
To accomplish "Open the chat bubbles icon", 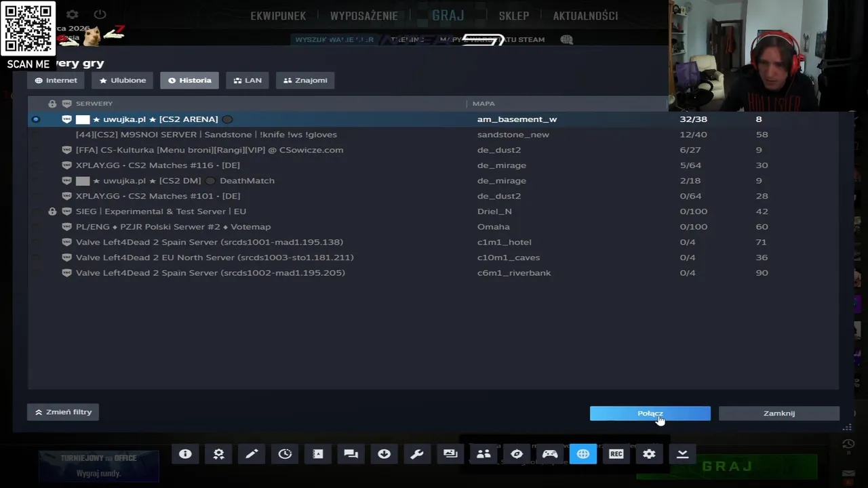I will click(351, 454).
